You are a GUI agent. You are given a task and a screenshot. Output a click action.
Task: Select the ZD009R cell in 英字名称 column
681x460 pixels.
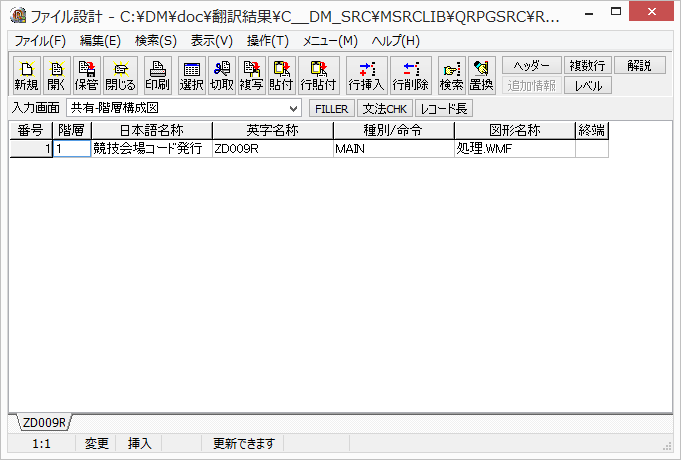click(x=272, y=149)
